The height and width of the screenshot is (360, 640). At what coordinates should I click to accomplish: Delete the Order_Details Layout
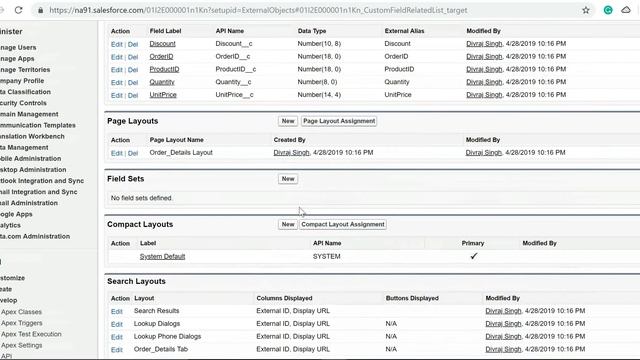pyautogui.click(x=133, y=153)
